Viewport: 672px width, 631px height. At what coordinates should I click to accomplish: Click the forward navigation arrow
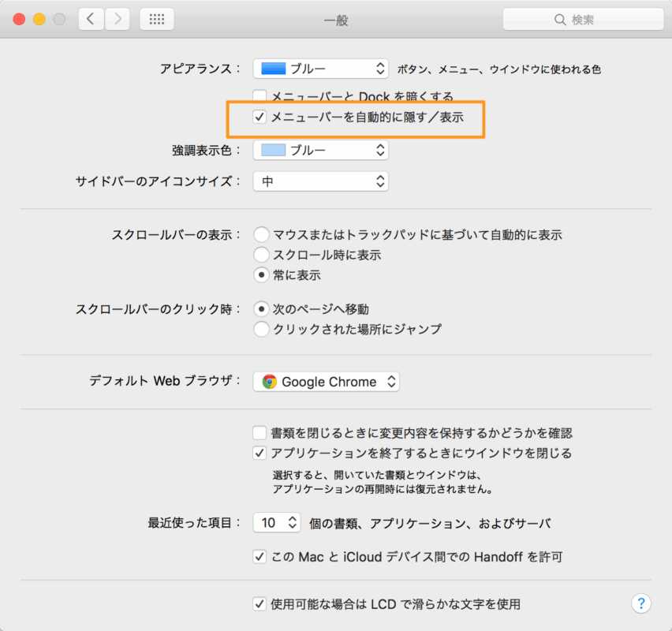[118, 19]
